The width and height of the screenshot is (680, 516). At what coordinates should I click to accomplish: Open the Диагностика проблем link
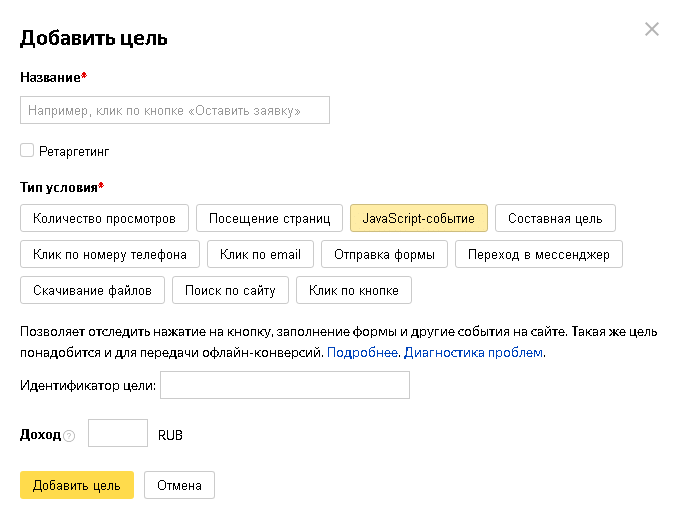473,352
